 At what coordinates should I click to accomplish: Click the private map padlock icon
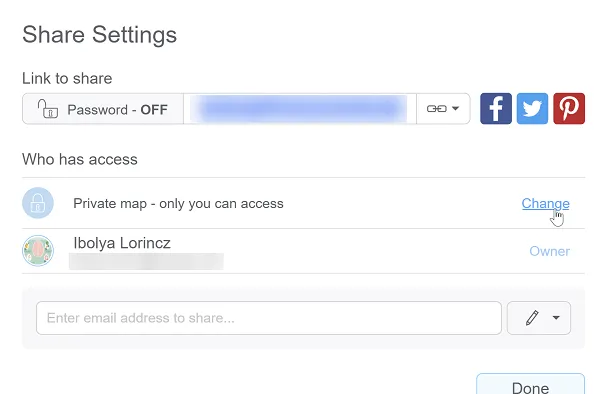click(38, 203)
